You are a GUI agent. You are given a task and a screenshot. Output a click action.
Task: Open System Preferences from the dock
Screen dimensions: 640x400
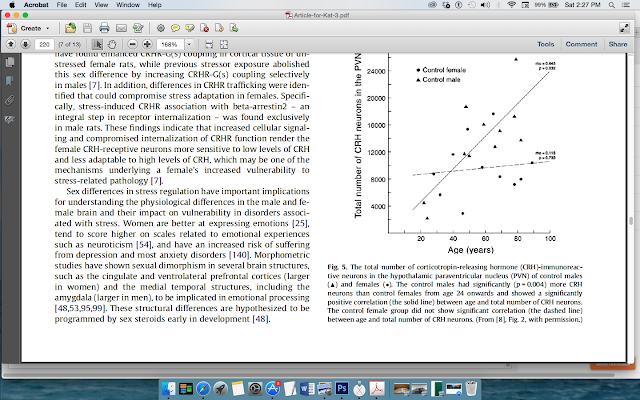255,389
